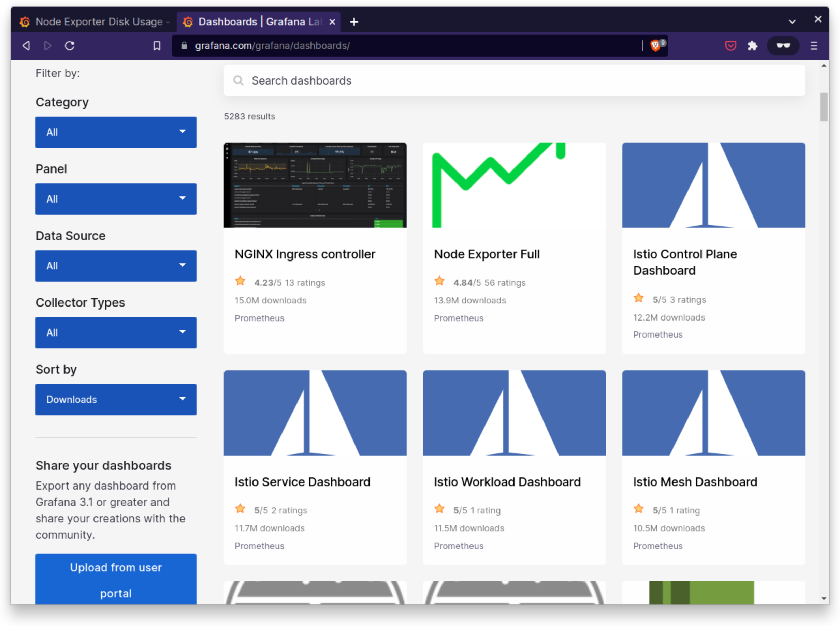840x626 pixels.
Task: Click the new tab plus icon
Action: tap(354, 22)
